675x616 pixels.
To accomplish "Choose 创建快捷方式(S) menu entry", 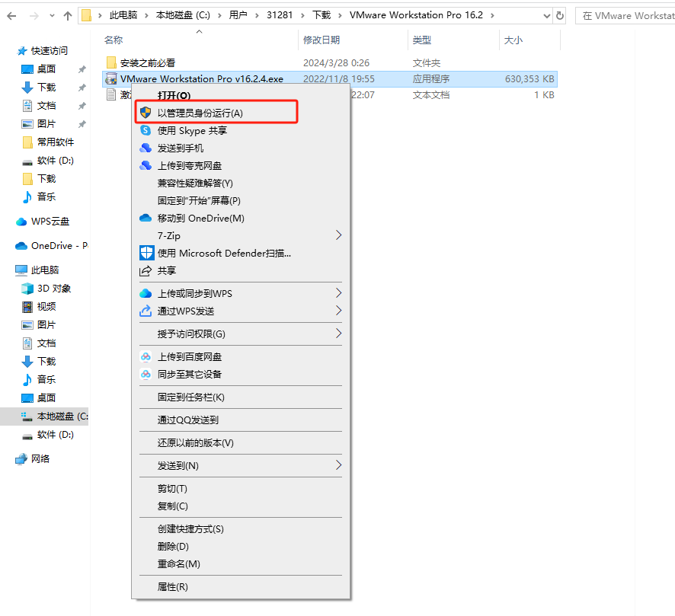I will click(190, 529).
